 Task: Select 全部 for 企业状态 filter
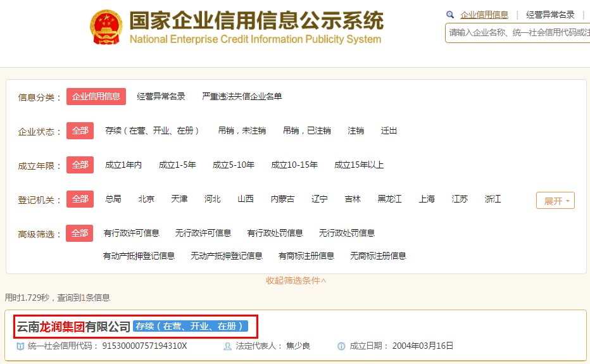[x=80, y=130]
